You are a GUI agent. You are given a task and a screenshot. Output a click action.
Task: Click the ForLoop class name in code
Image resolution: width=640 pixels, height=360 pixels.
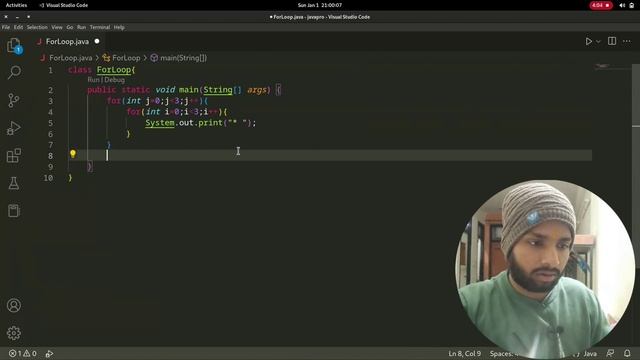pos(113,70)
